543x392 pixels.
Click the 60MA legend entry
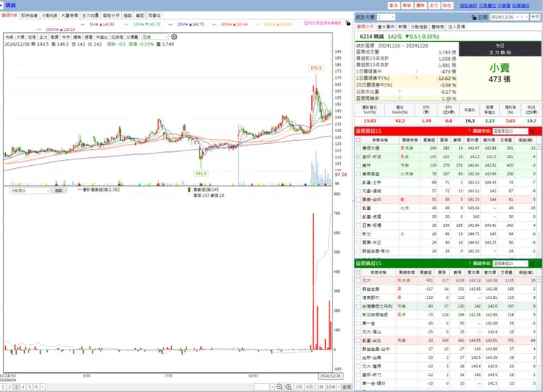click(x=230, y=24)
